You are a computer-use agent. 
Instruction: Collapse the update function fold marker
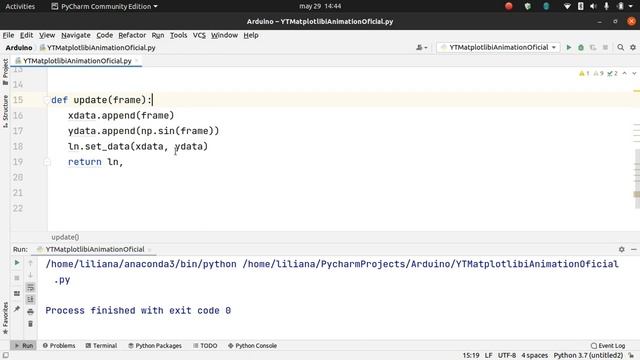point(47,100)
